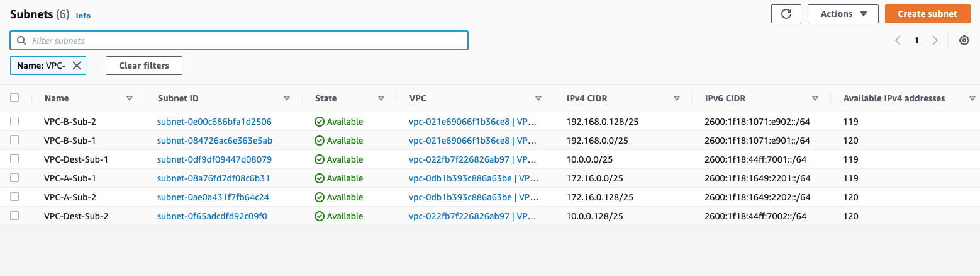Open the Actions dropdown menu

click(843, 14)
